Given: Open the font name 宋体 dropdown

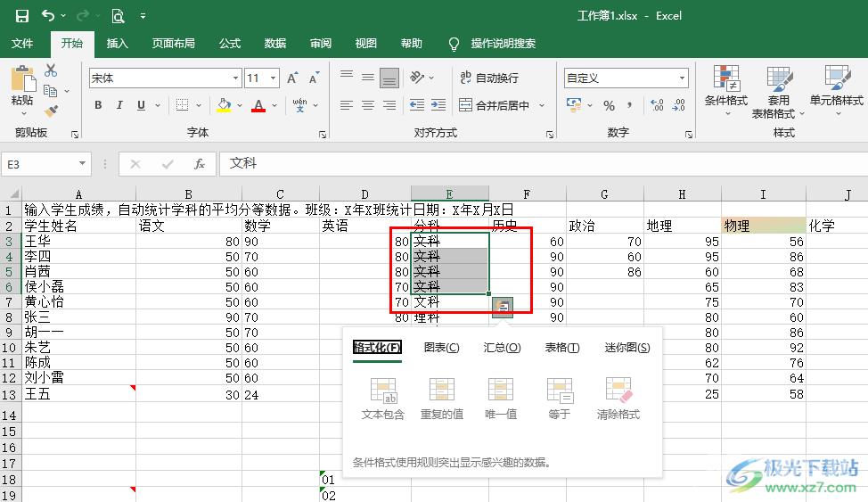Looking at the screenshot, I should [236, 78].
